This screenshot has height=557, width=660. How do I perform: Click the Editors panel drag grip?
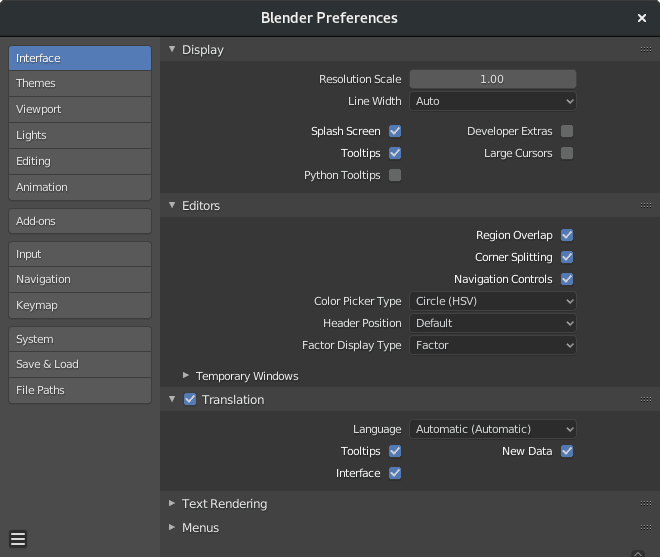coord(646,205)
